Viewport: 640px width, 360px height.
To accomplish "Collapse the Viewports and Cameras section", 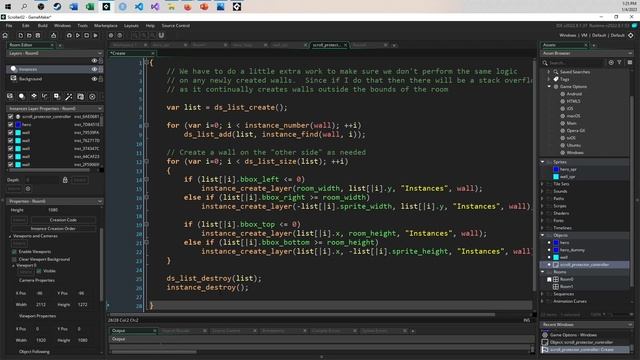I will [10, 236].
